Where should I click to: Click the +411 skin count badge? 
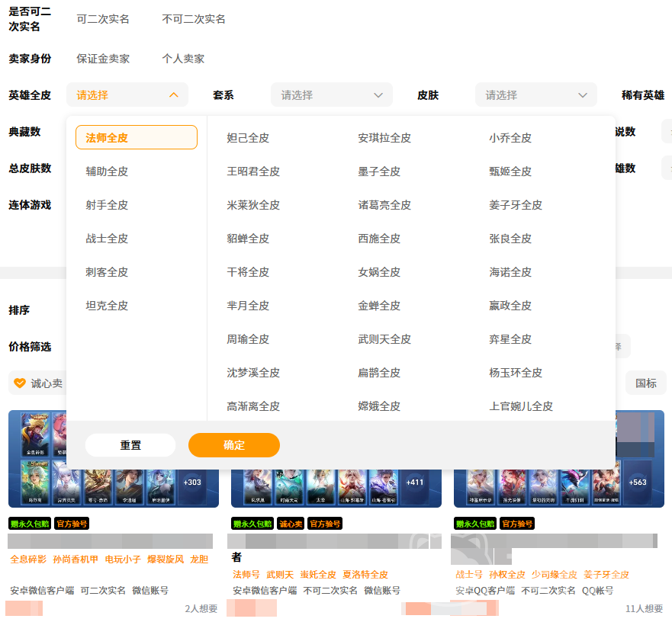click(x=415, y=483)
